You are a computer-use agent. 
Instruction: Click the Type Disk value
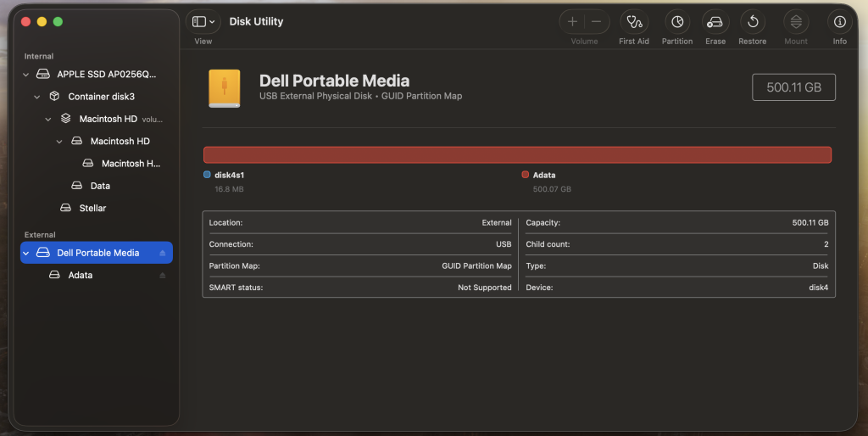pyautogui.click(x=821, y=266)
